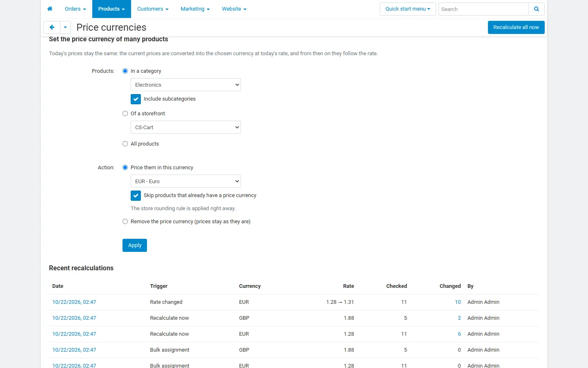Screen dimensions: 588x368
Task: Open the dropdown caret beside the back arrow
Action: tap(65, 27)
